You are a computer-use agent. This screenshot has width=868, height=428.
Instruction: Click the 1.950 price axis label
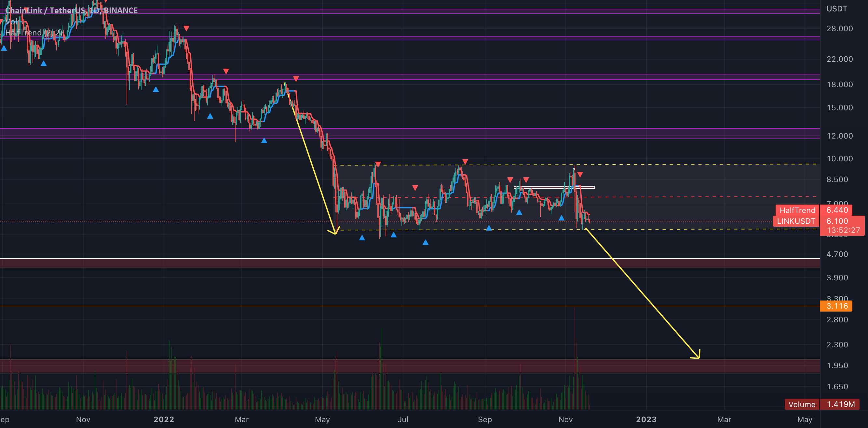(x=837, y=366)
